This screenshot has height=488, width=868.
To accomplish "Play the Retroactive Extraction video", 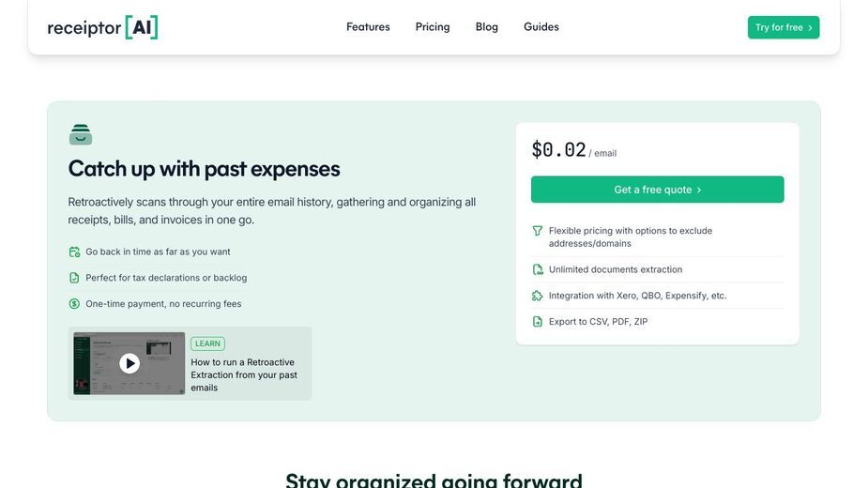I will tap(129, 363).
